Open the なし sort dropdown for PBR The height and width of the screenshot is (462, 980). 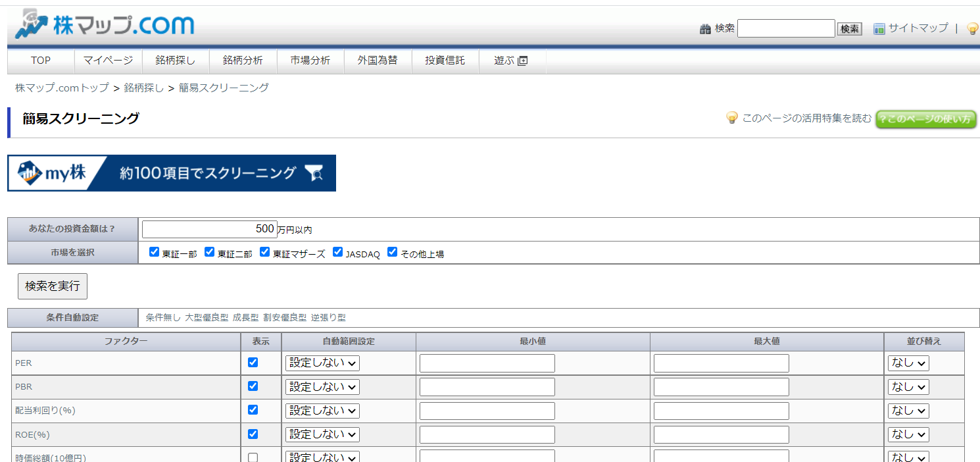[x=908, y=386]
